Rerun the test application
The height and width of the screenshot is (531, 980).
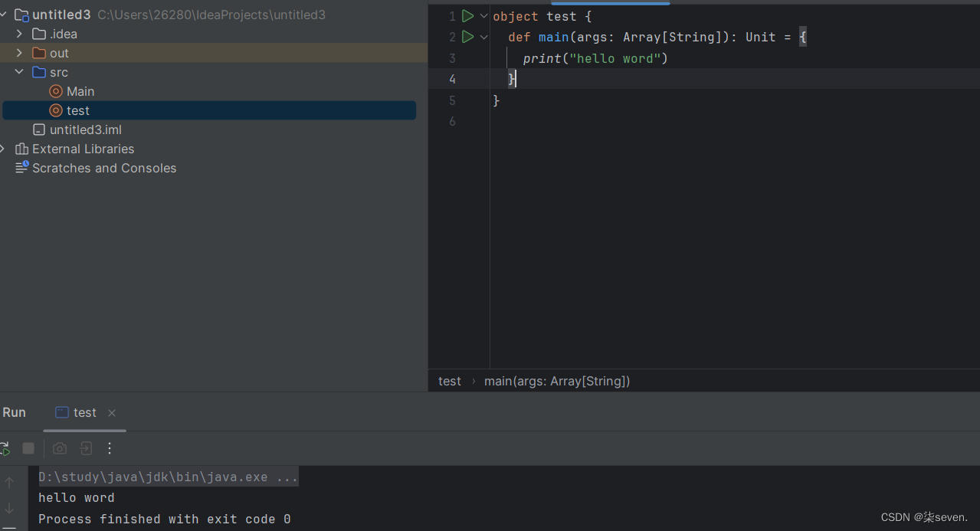click(x=5, y=448)
